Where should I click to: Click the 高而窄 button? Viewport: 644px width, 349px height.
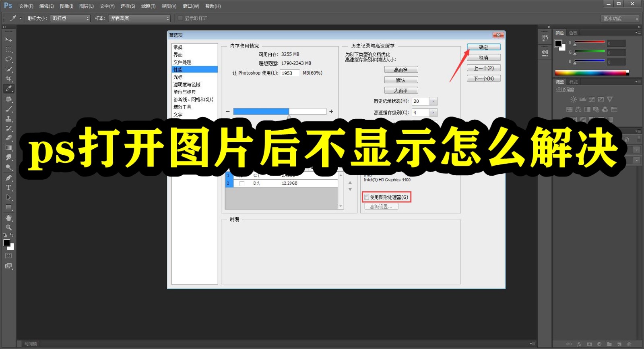pos(401,70)
